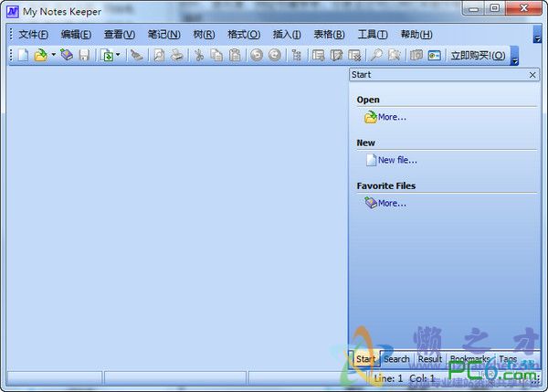Minimize the My Notes Keeper window
548x392 pixels.
click(474, 8)
